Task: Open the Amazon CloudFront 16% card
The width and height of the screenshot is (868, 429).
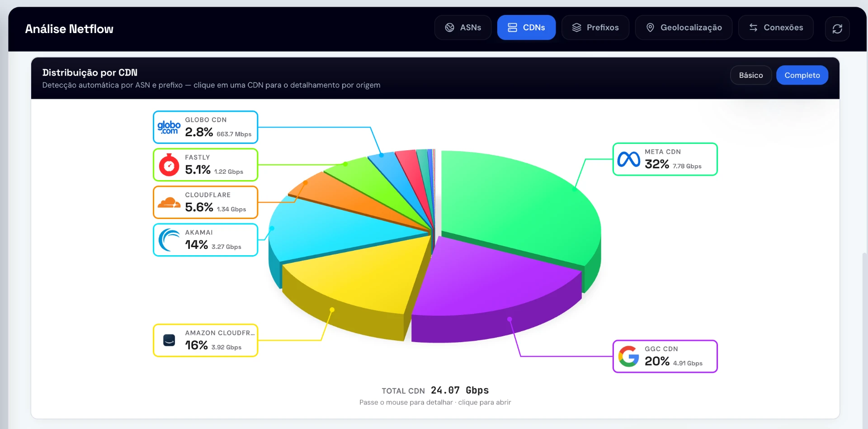Action: (x=206, y=340)
